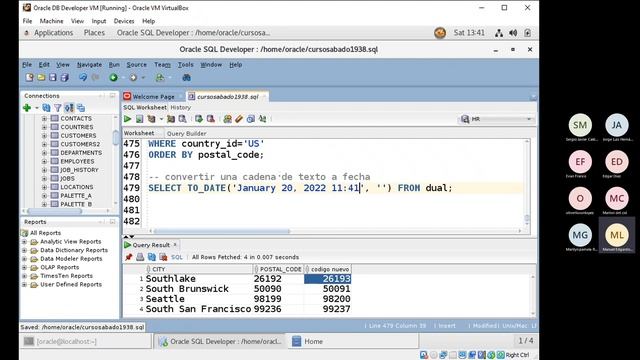The width and height of the screenshot is (640, 360).
Task: Click the funnel Filter icon in Connections
Action: click(x=58, y=108)
